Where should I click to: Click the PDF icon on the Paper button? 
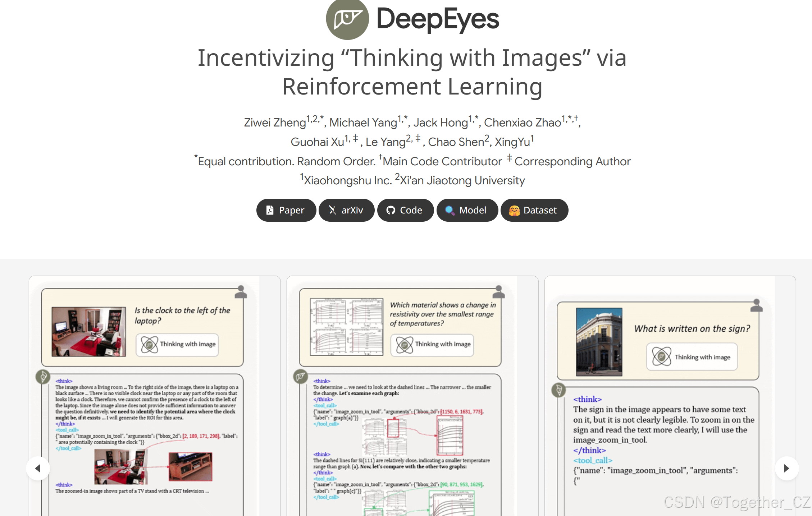[x=270, y=210]
